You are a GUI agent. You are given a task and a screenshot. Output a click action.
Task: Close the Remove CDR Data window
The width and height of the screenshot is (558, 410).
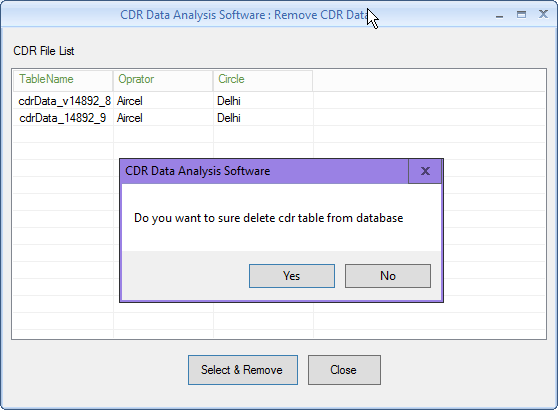coord(543,14)
